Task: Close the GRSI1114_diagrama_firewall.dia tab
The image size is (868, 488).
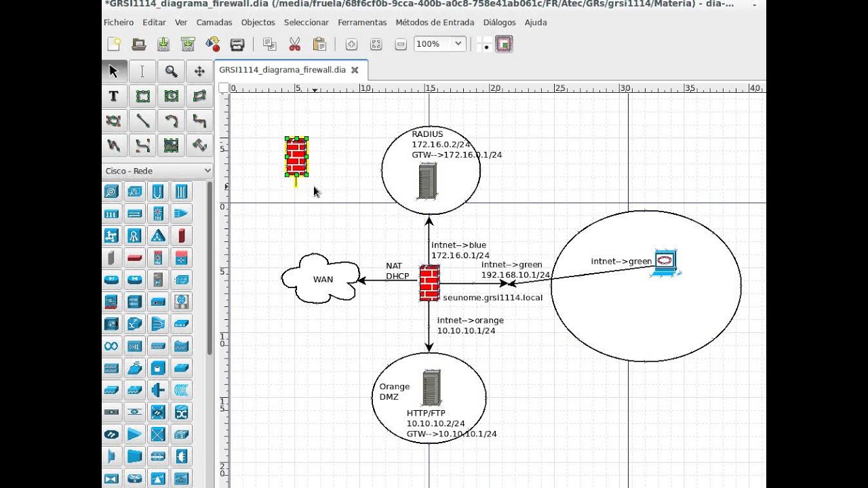Action: [355, 70]
